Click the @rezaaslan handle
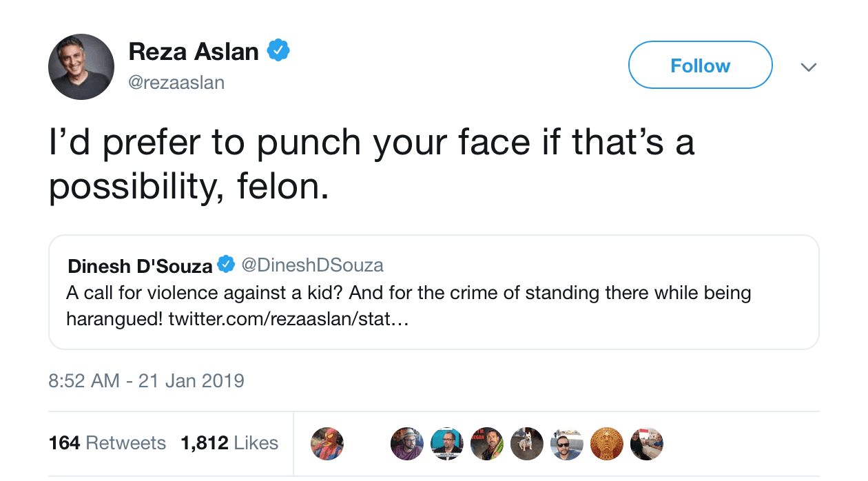This screenshot has height=481, width=868. pos(176,83)
